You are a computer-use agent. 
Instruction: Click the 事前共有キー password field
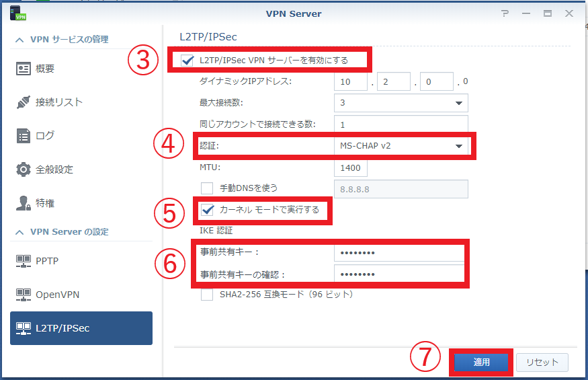click(x=399, y=253)
